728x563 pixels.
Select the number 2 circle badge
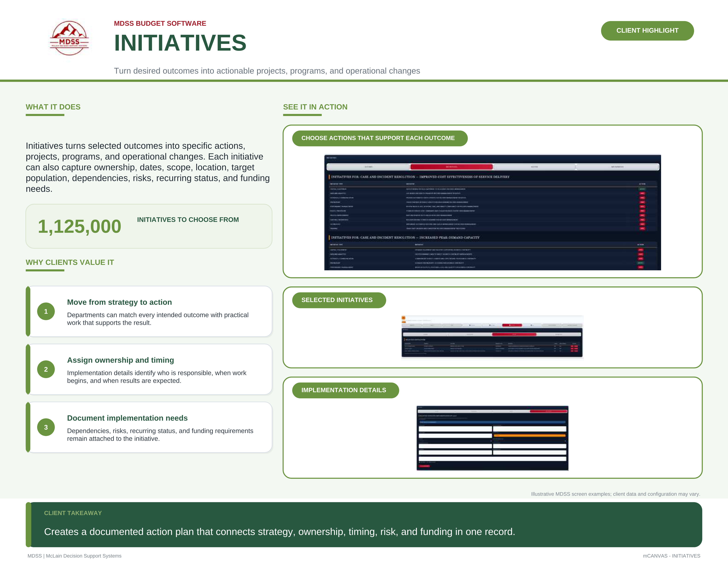46,369
